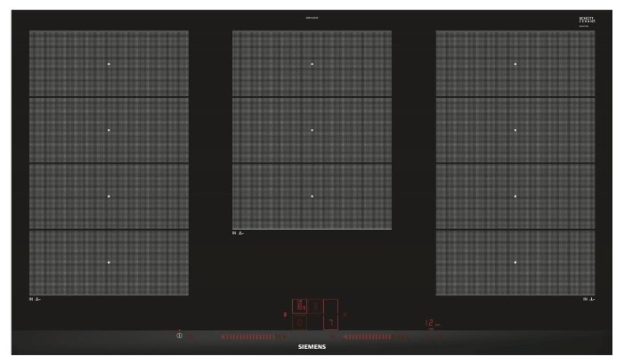Tap the induction symbol below the center column

click(239, 234)
